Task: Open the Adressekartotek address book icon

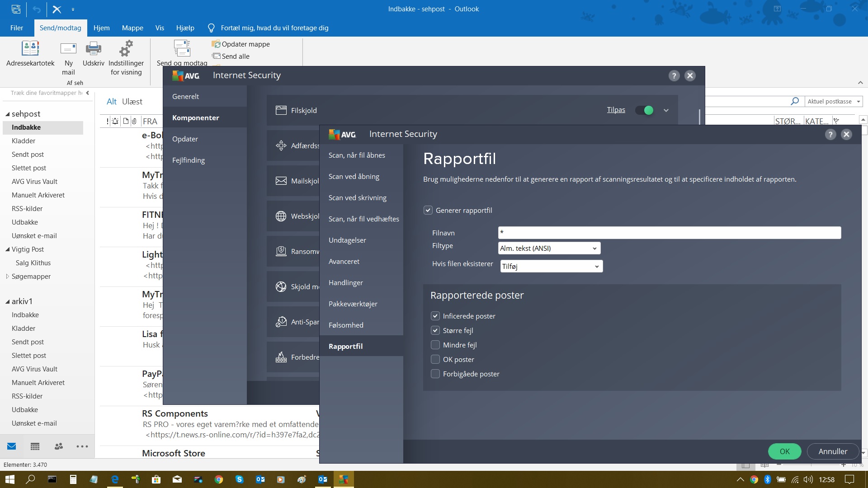Action: click(30, 48)
